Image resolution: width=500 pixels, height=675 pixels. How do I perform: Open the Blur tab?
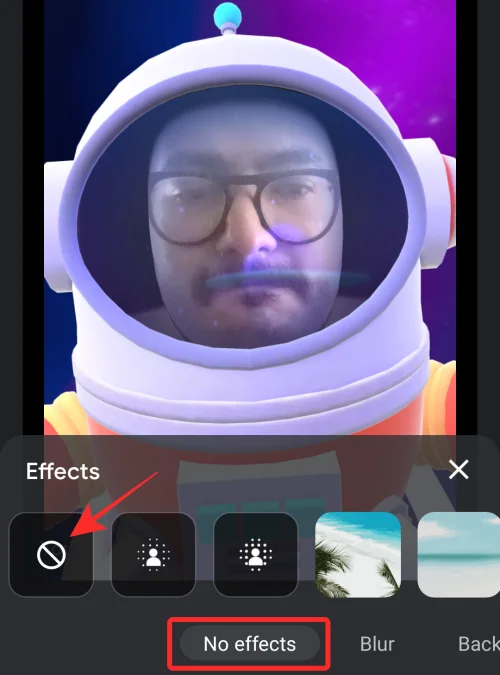pyautogui.click(x=377, y=644)
